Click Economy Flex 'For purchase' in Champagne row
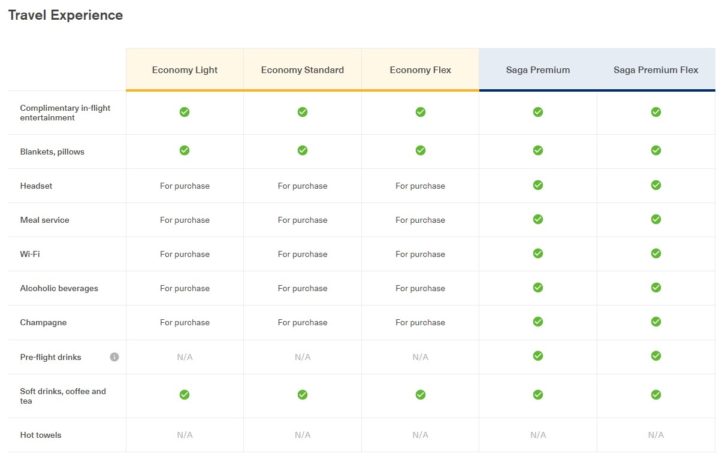 click(420, 322)
